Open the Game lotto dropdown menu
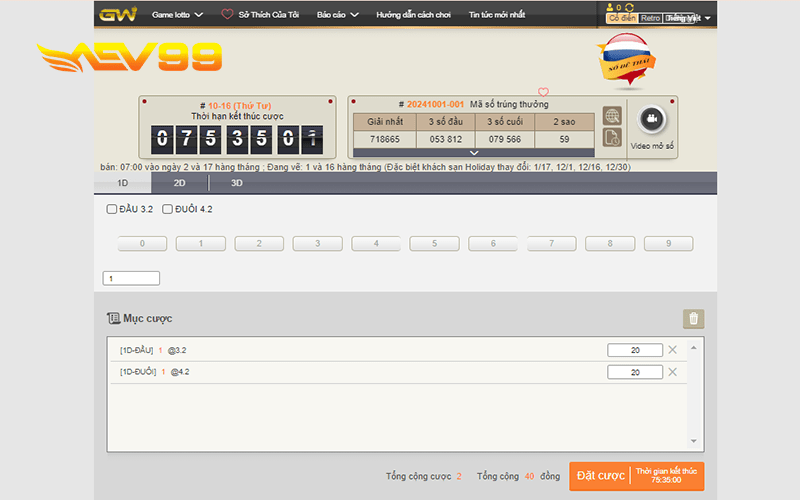Viewport: 800px width, 500px height. (x=178, y=15)
